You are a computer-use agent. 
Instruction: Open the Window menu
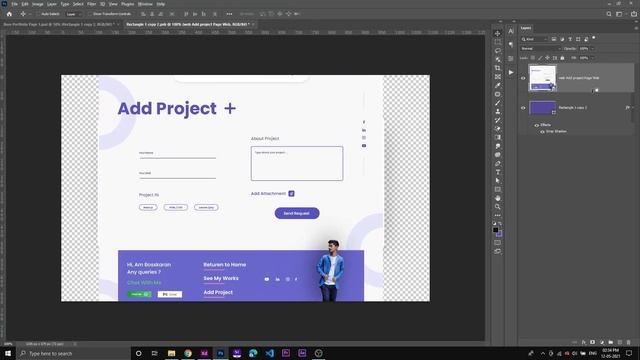tap(145, 4)
